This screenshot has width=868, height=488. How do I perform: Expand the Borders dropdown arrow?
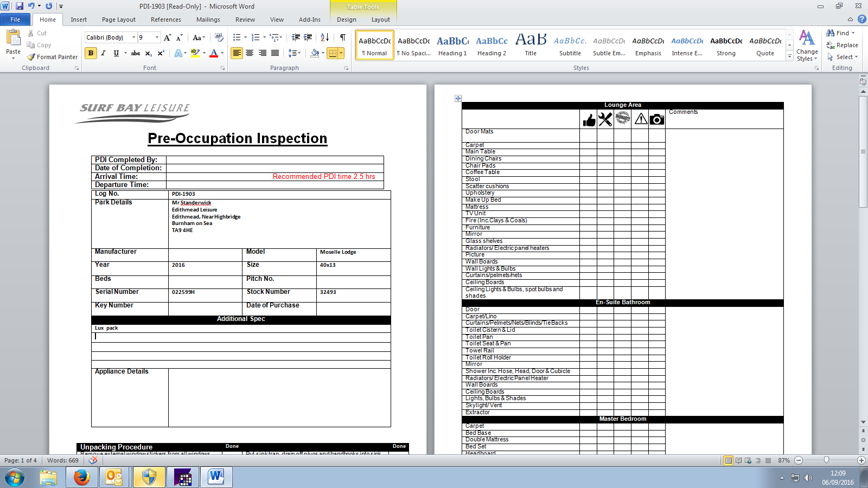point(341,53)
